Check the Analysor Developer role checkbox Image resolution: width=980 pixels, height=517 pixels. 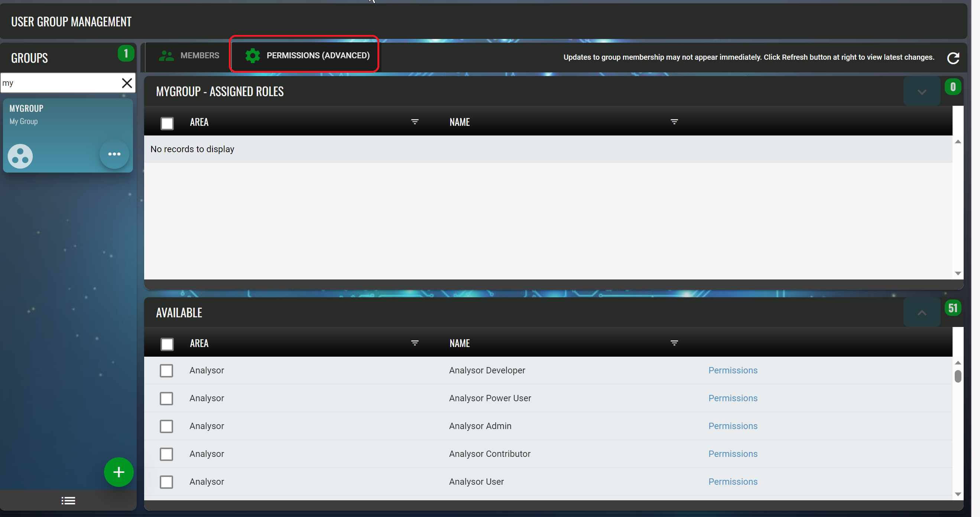[166, 371]
